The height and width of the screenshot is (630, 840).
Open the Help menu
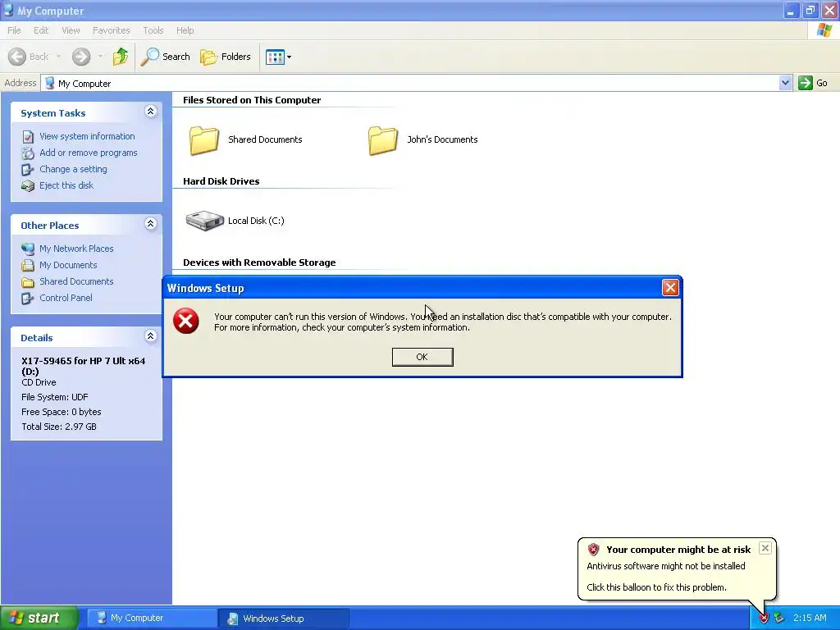[185, 30]
